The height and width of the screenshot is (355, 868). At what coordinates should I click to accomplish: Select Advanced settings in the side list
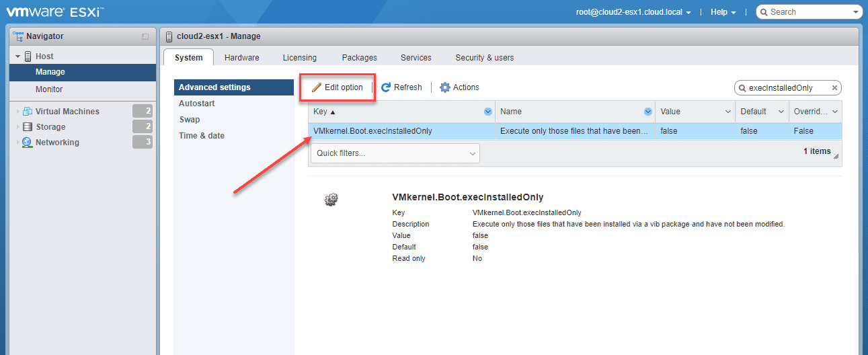pyautogui.click(x=234, y=87)
